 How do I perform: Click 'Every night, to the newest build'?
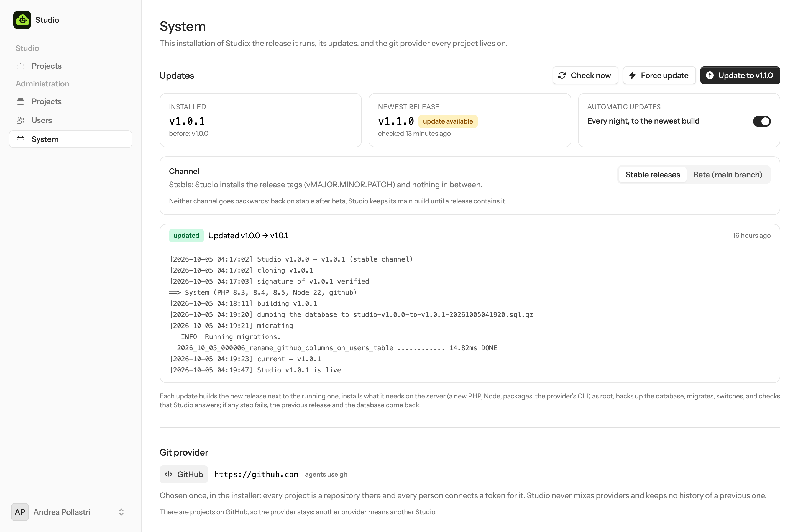click(x=643, y=121)
